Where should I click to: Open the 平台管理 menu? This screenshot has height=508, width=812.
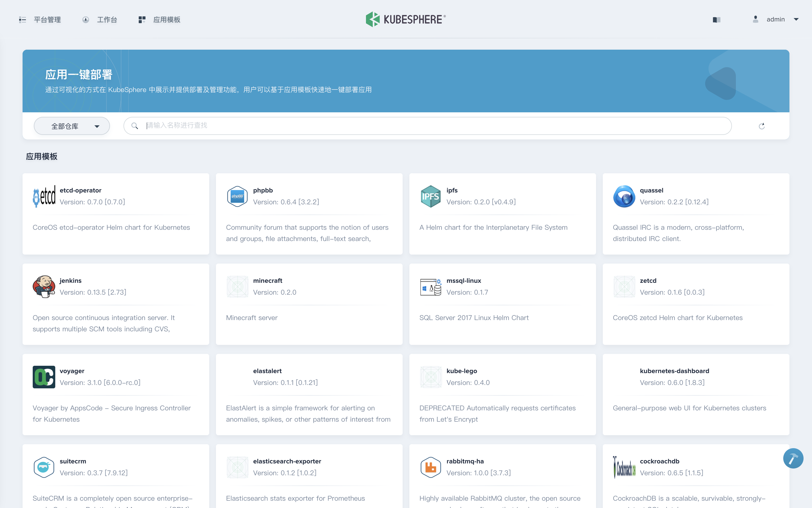(47, 19)
